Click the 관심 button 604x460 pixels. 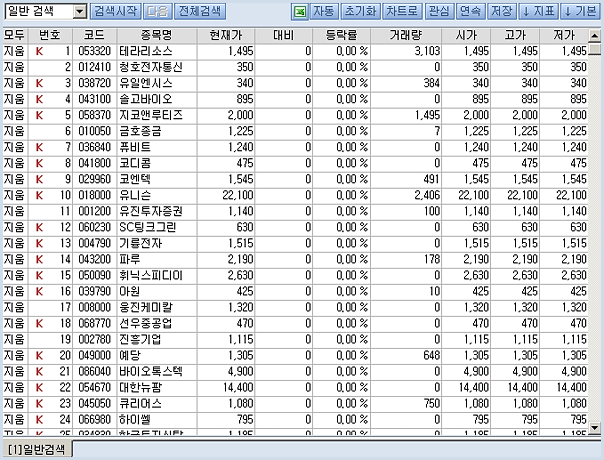pyautogui.click(x=439, y=12)
